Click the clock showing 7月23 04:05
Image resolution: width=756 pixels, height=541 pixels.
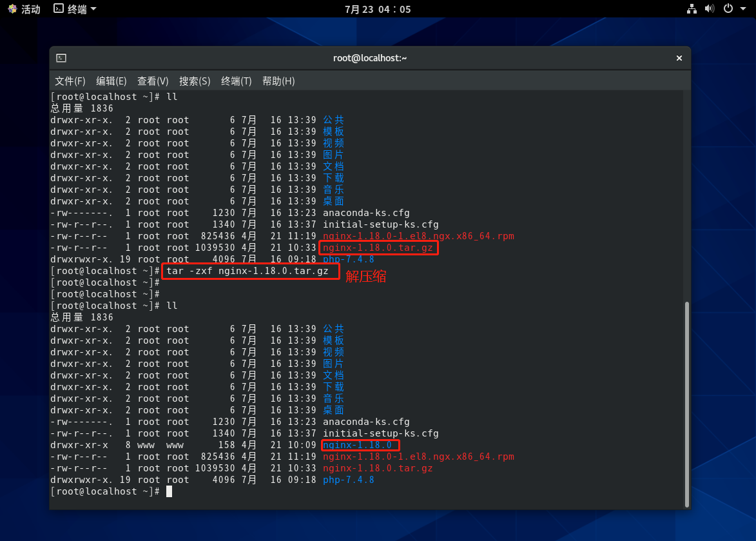(x=378, y=9)
